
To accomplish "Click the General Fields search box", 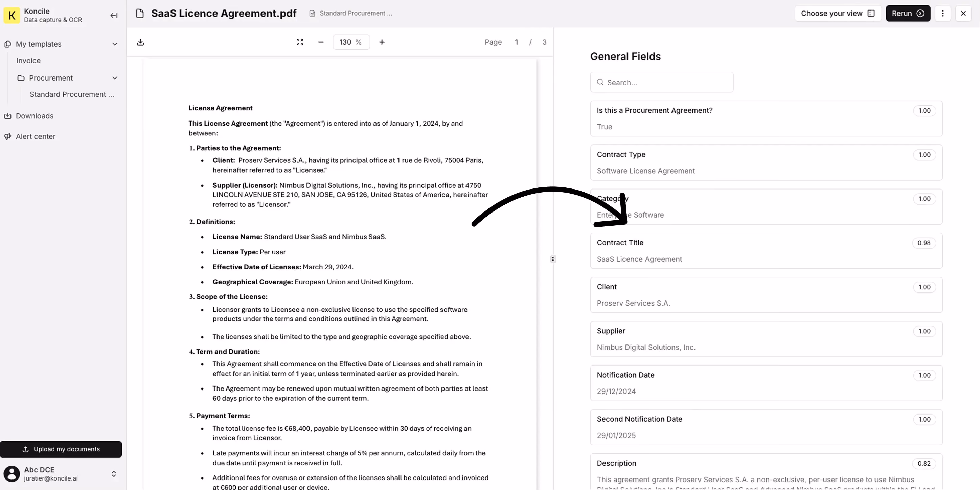I will point(662,82).
